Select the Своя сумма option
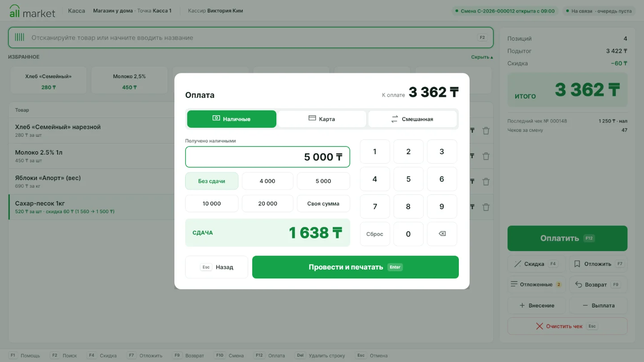Viewport: 644px width, 362px height. pyautogui.click(x=323, y=203)
